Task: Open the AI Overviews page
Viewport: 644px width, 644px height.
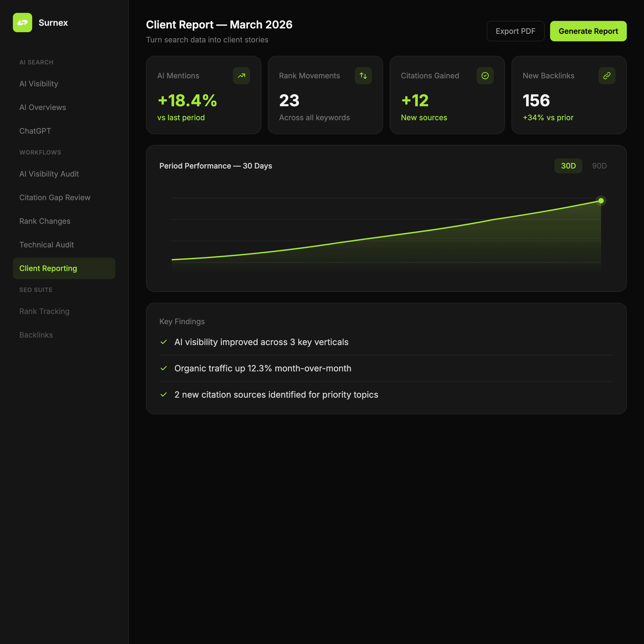Action: (x=43, y=107)
